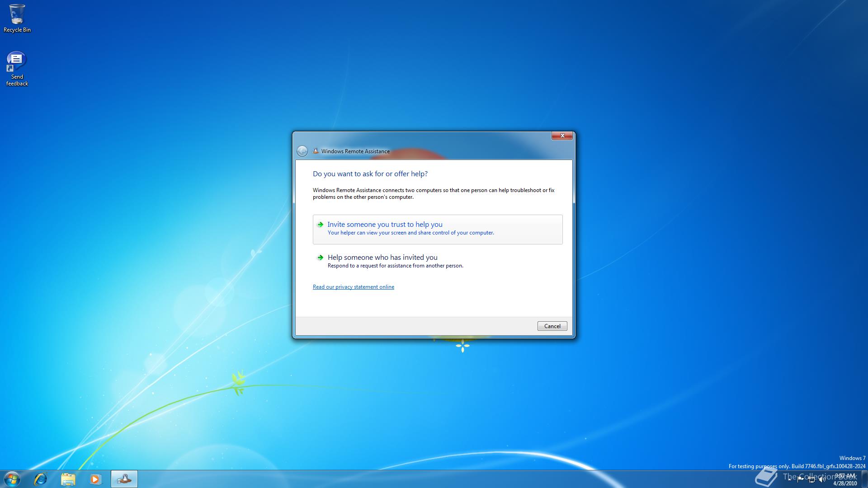Click the green arrow beside Invite someone
This screenshot has height=488, width=868.
[x=320, y=225]
